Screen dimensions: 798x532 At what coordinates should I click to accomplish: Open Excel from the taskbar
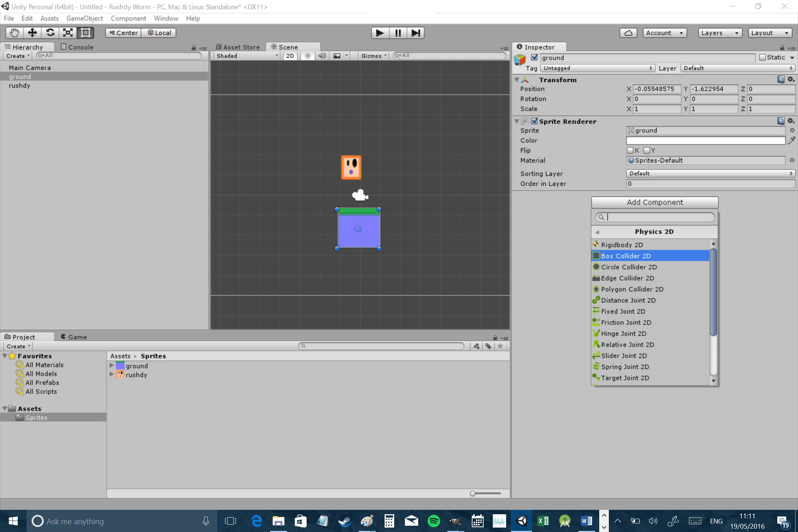click(x=543, y=521)
